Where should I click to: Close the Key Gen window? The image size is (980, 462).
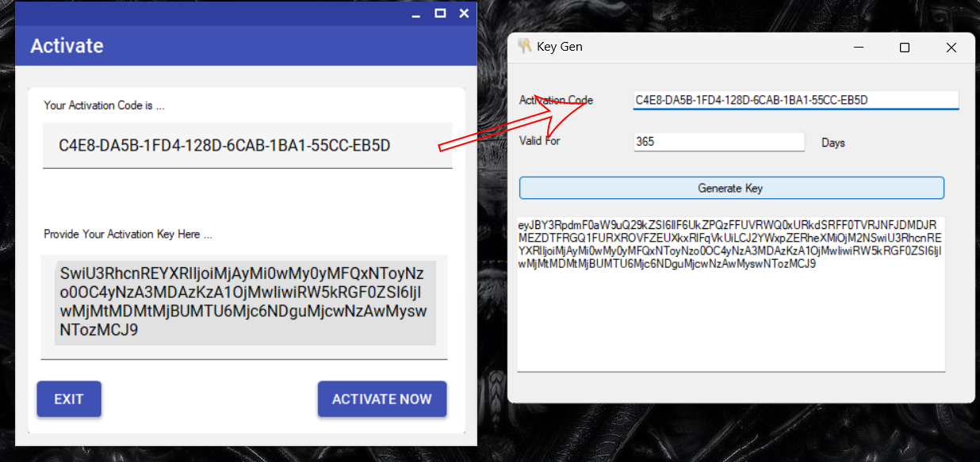(x=951, y=48)
